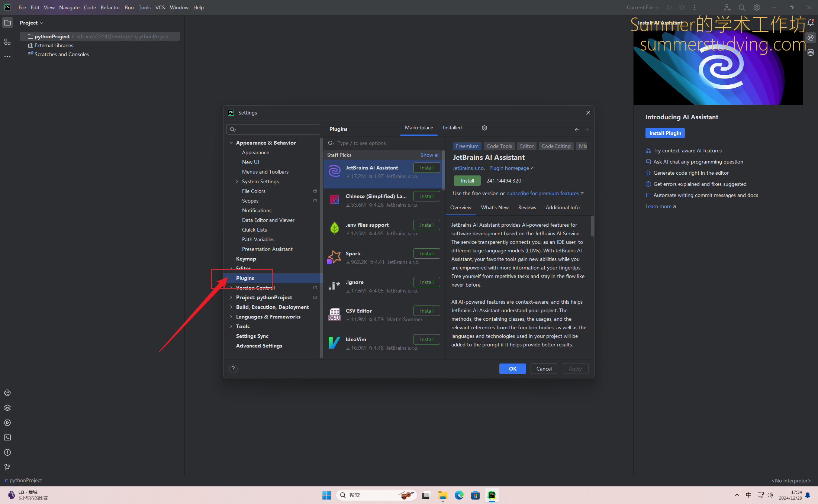This screenshot has width=818, height=504.
Task: Select IdeaVim plugin icon
Action: tap(334, 343)
